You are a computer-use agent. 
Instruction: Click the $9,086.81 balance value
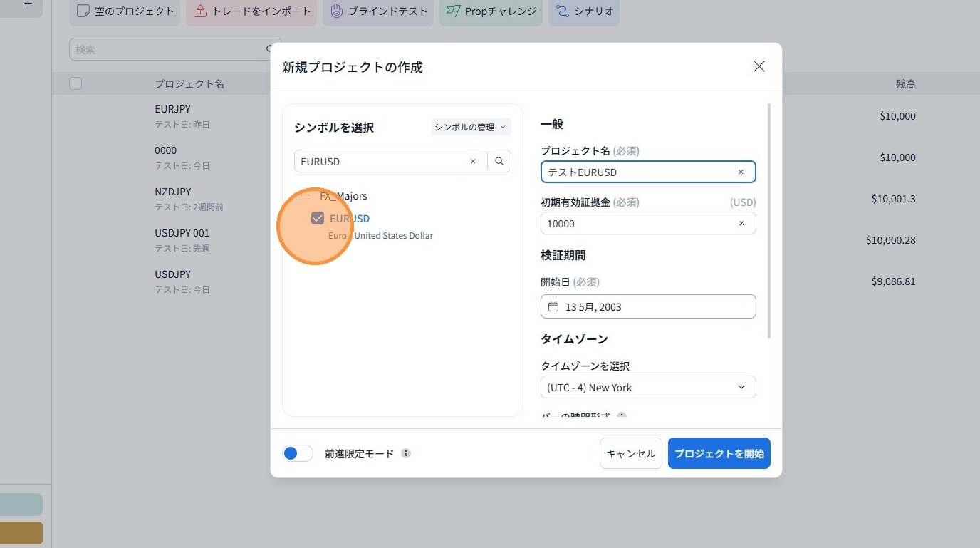893,281
